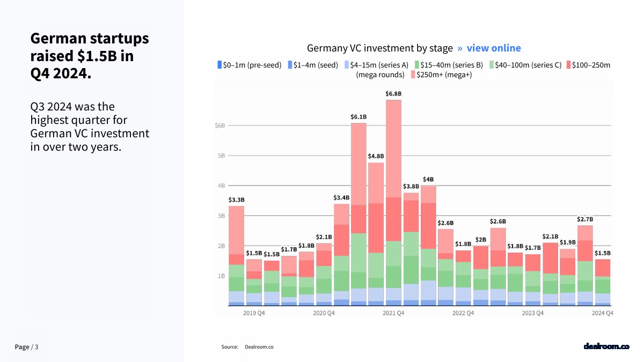Click the $3.3B first bar in chart

tap(236, 256)
